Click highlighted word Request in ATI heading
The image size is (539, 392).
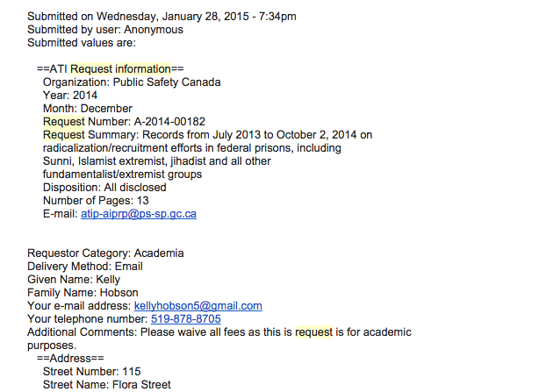click(92, 68)
